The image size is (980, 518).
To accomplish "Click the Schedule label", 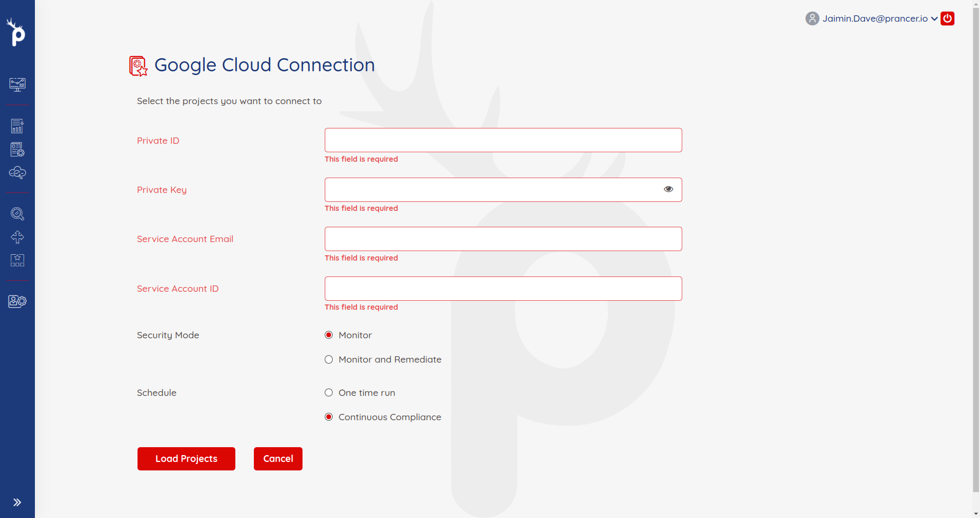I will tap(157, 393).
